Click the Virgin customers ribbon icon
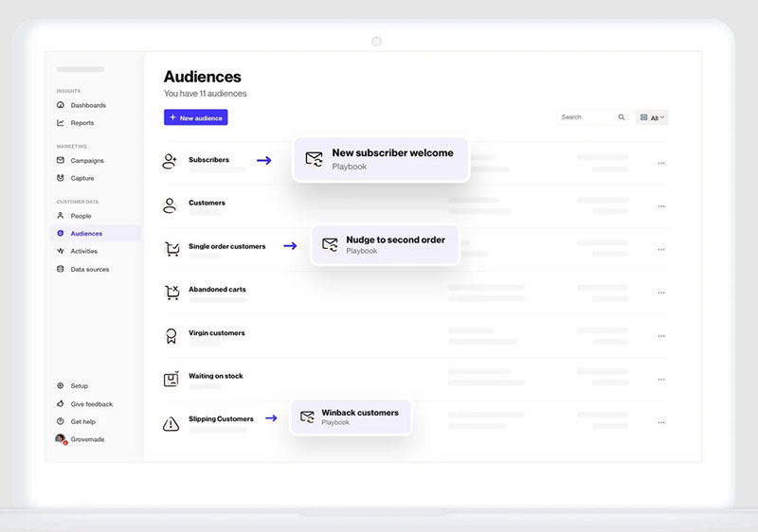This screenshot has width=758, height=532. coord(171,336)
